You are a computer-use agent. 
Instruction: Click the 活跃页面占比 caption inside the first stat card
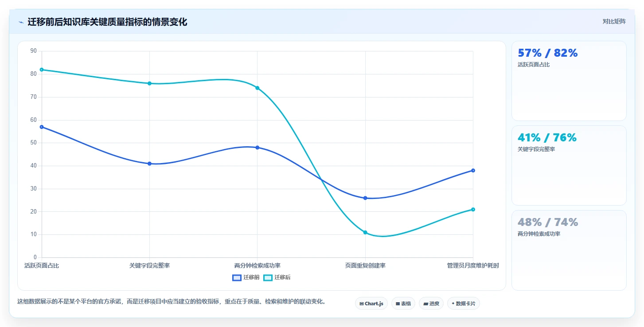[x=534, y=65]
